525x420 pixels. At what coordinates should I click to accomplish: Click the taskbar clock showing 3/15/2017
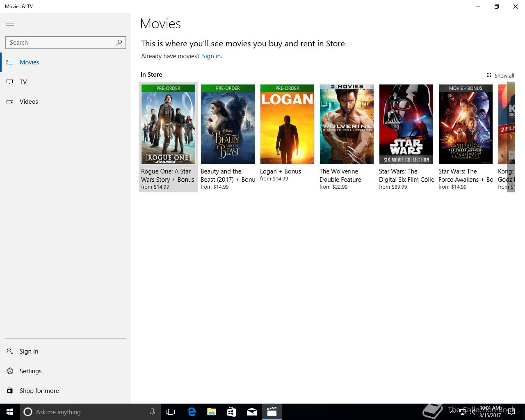tap(490, 412)
